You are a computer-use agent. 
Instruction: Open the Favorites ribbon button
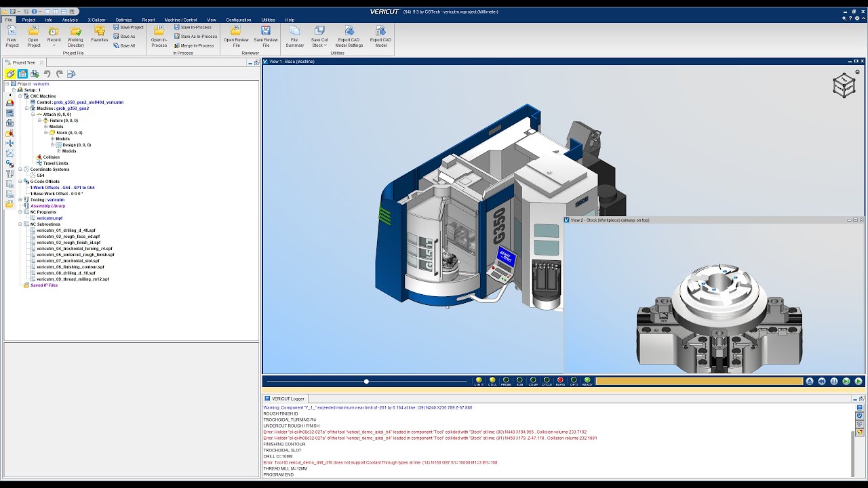coord(100,34)
